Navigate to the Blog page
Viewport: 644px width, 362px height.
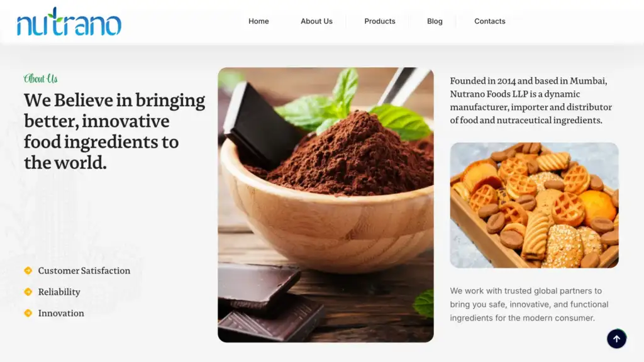[435, 21]
